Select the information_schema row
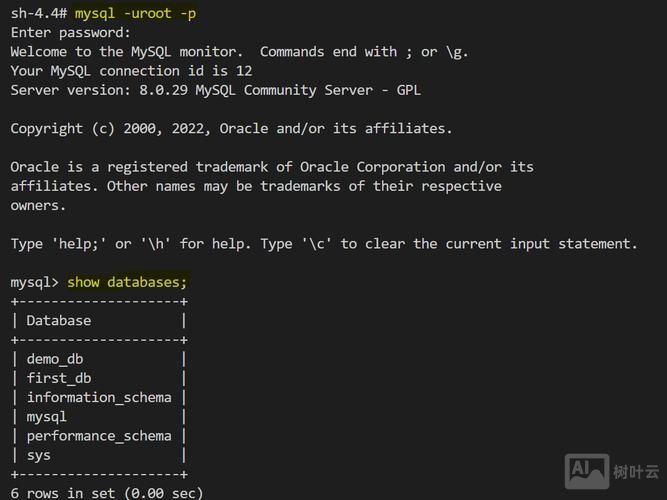Screen dimensions: 667x500 pos(98,397)
